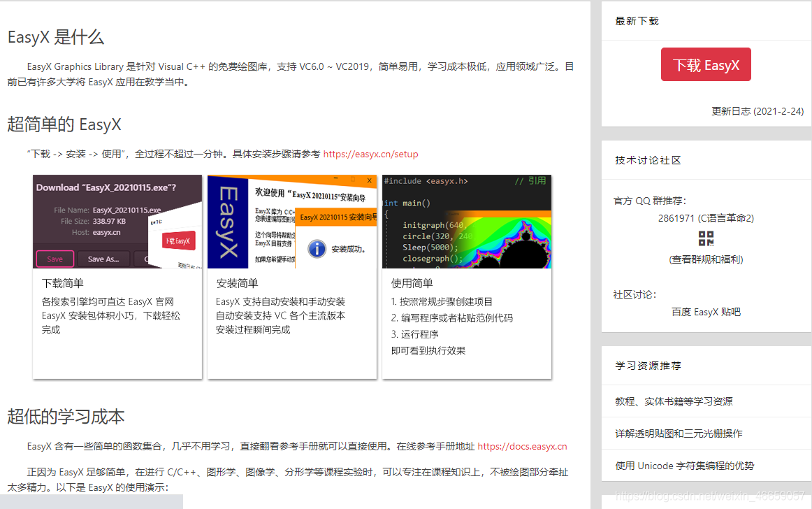Click the code and fractal screenshot thumbnail
Screen dimensions: 812x509
coord(467,222)
